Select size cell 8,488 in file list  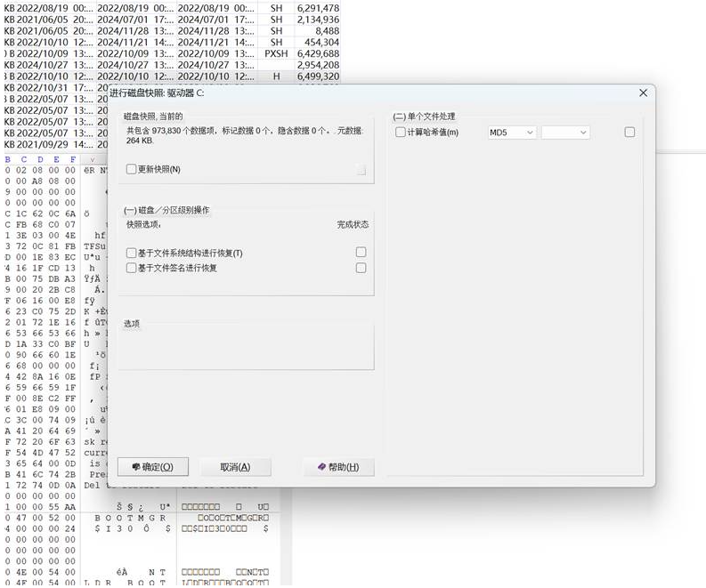[318, 30]
